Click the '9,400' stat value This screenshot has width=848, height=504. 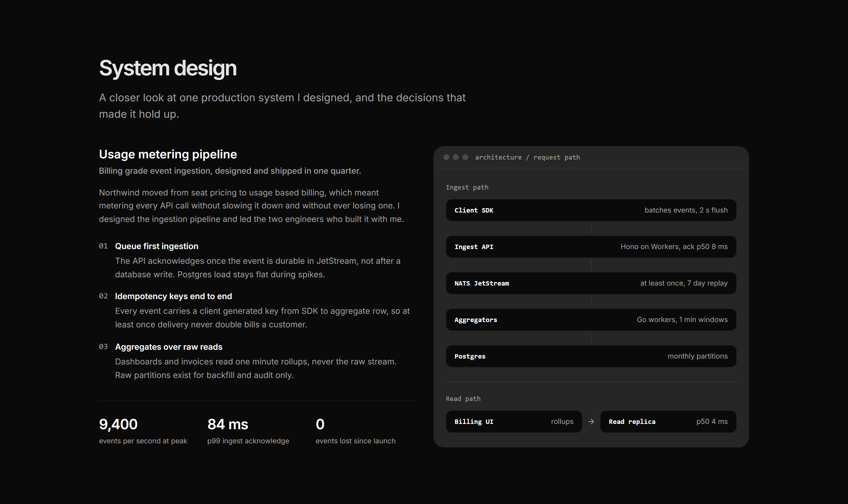(x=118, y=424)
